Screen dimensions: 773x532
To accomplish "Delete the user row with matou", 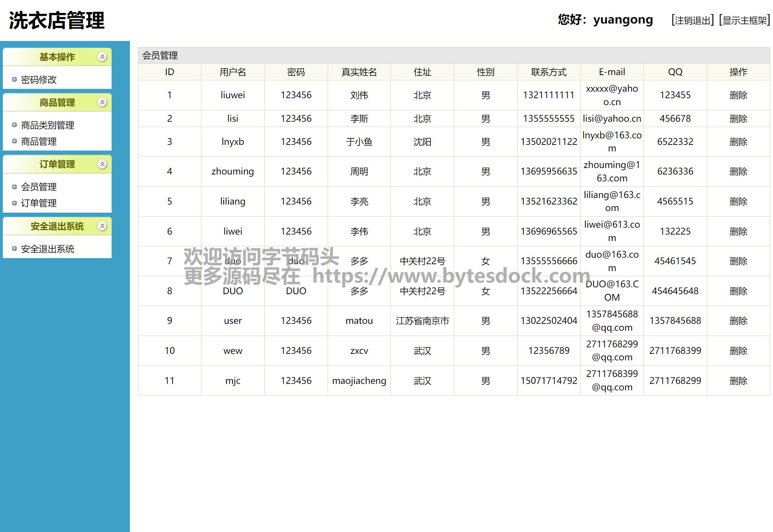I will pos(738,321).
